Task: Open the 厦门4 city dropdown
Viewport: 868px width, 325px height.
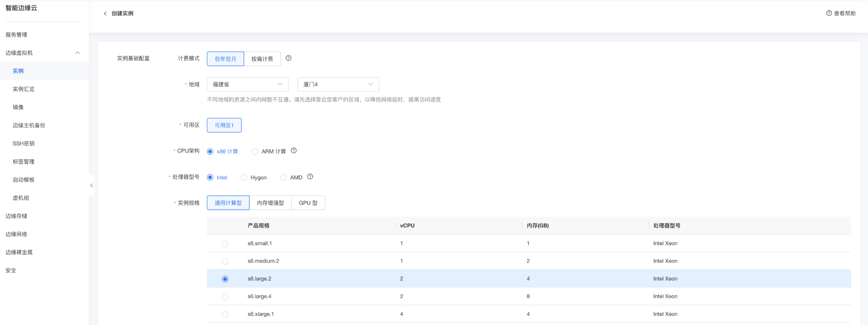Action: pos(338,85)
